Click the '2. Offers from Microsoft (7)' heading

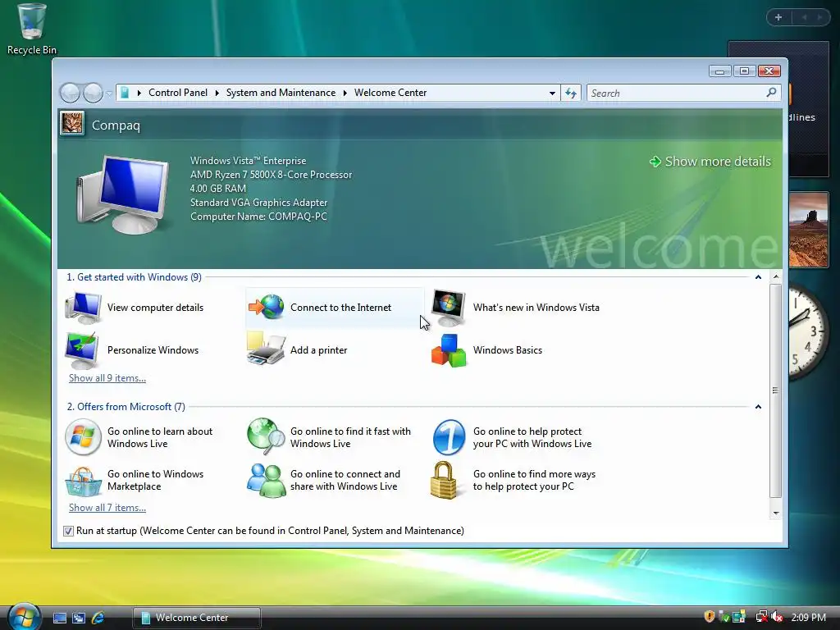coord(126,407)
